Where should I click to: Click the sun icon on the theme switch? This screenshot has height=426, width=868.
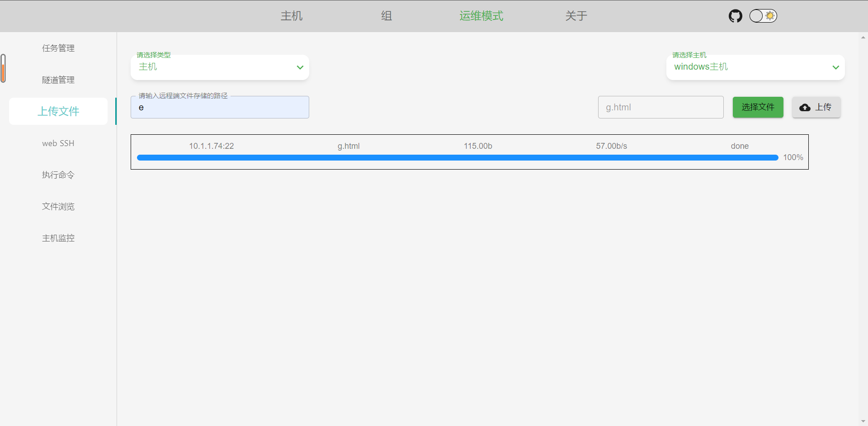(x=769, y=16)
